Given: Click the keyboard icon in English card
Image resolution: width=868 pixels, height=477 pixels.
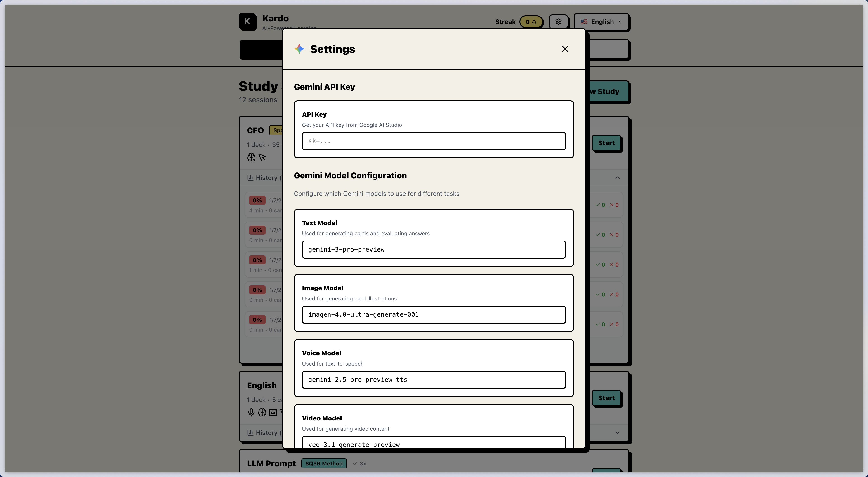Looking at the screenshot, I should (x=273, y=412).
